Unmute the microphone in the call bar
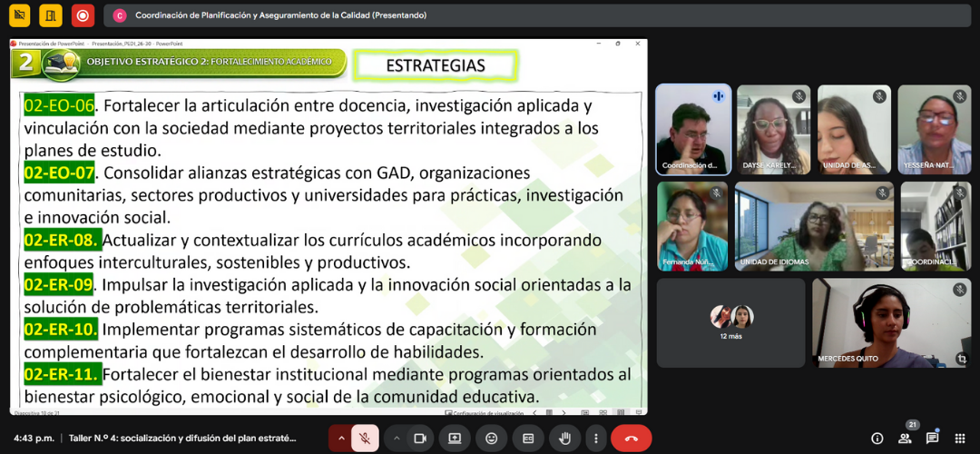980x454 pixels. click(364, 439)
